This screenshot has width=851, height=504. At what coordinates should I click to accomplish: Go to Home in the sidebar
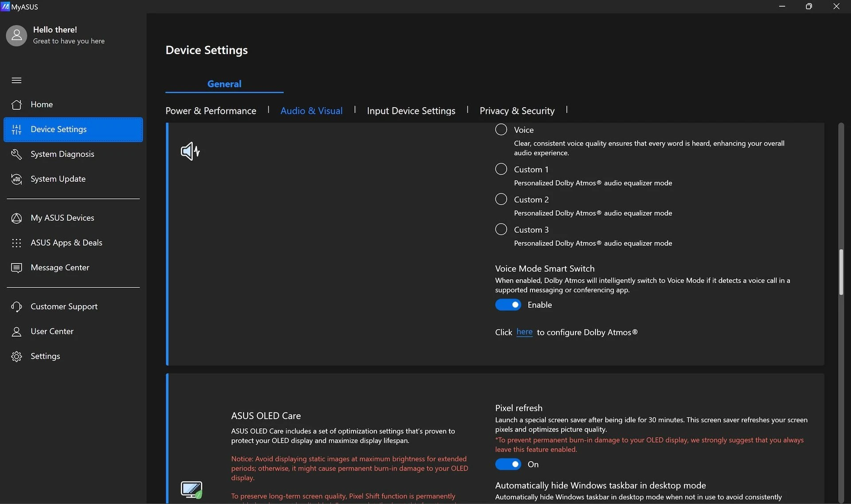coord(73,105)
